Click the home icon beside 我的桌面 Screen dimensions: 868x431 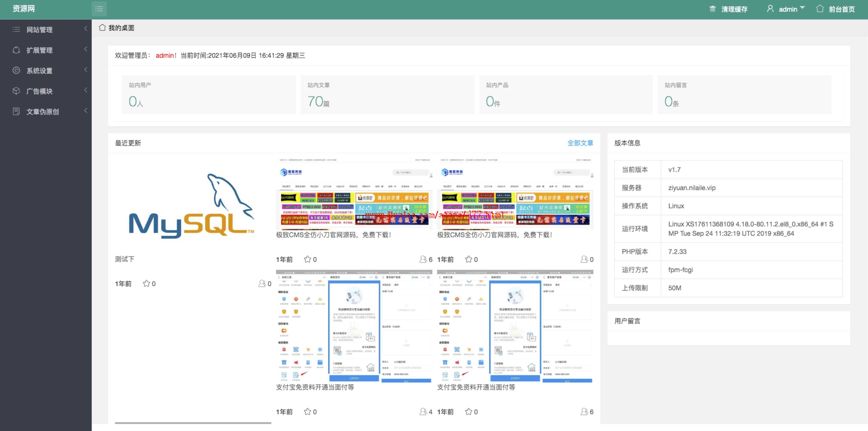coord(102,28)
